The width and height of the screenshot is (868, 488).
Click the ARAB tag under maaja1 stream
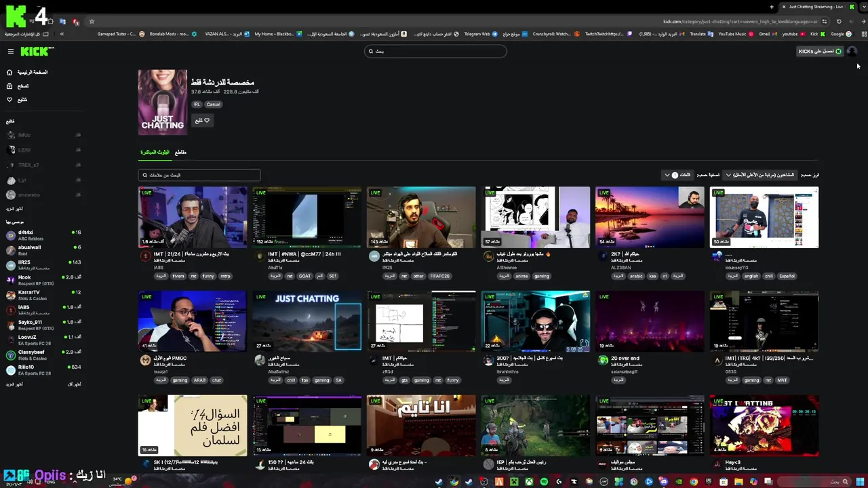click(200, 380)
